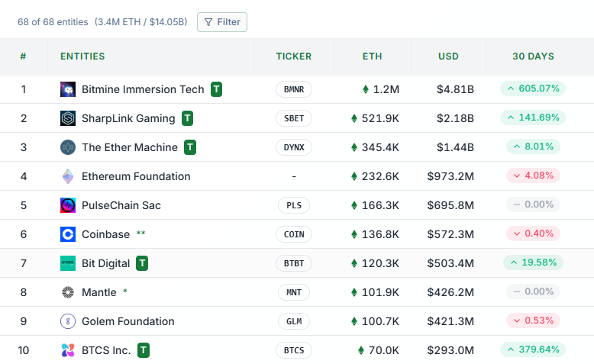Image resolution: width=594 pixels, height=364 pixels.
Task: Click the COIN ticker badge
Action: (294, 234)
